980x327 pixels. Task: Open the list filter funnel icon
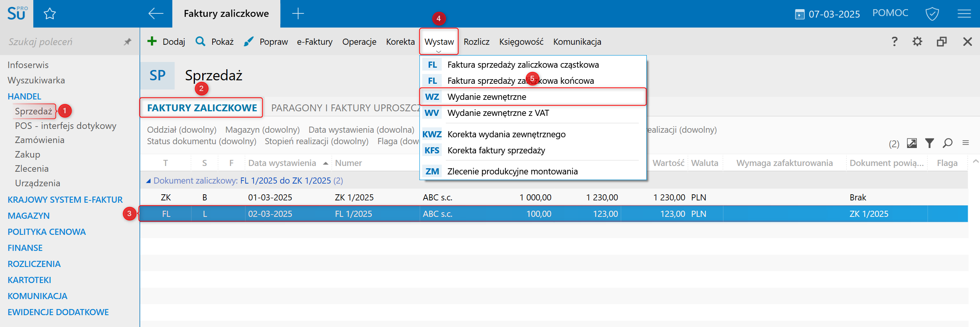coord(929,143)
